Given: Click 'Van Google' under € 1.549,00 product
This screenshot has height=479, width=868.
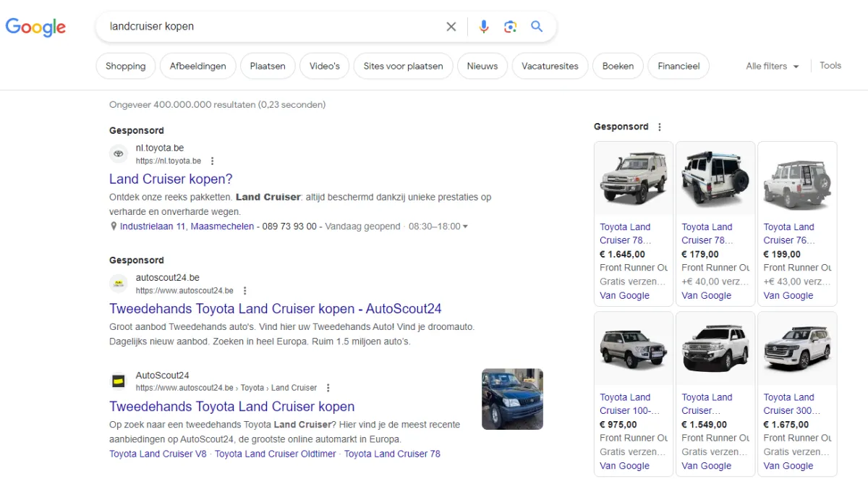Looking at the screenshot, I should (x=707, y=466).
